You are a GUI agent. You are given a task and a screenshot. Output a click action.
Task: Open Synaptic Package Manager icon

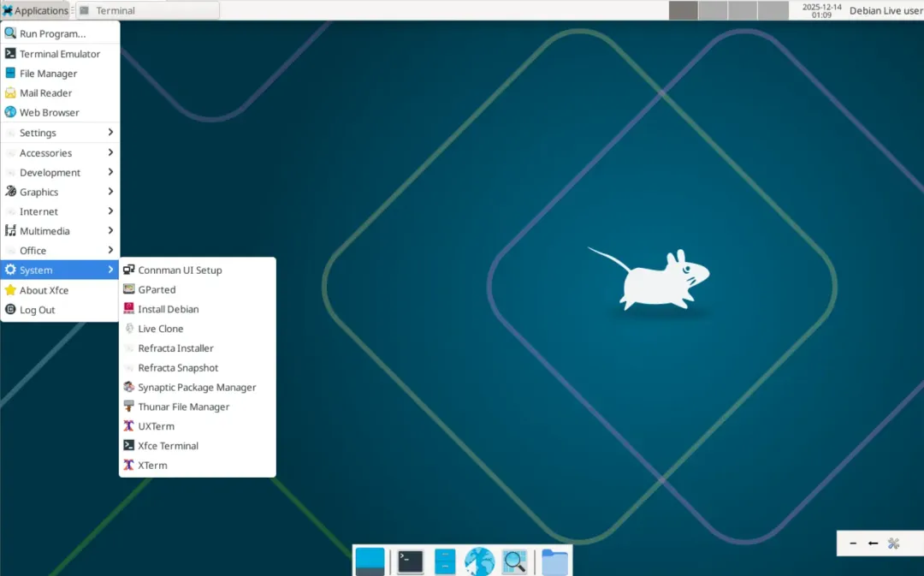pyautogui.click(x=128, y=387)
